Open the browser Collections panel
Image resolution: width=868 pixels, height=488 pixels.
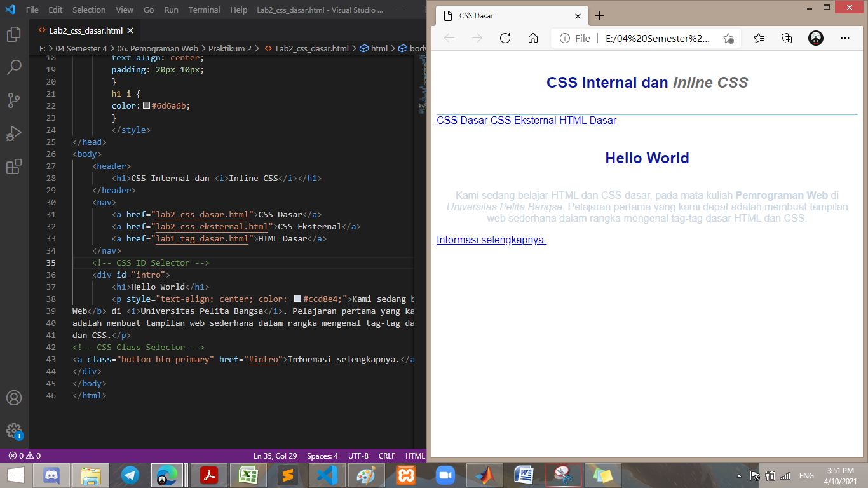pyautogui.click(x=787, y=38)
